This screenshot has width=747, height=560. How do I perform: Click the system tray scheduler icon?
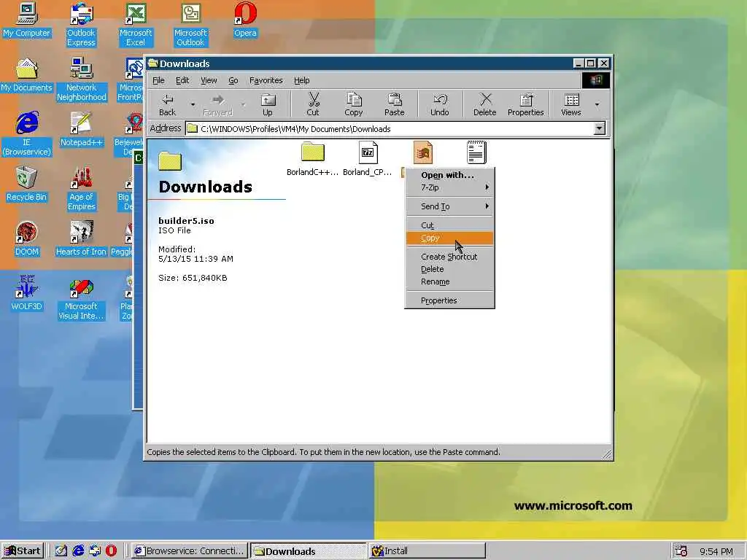point(681,551)
